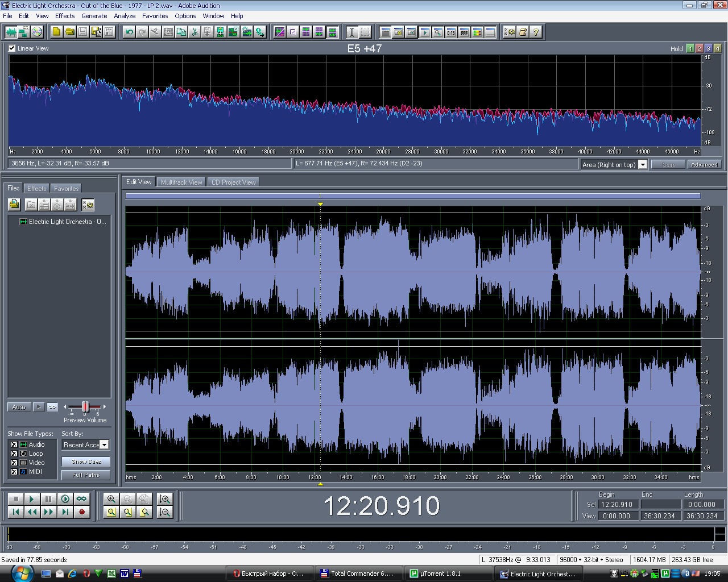This screenshot has height=582, width=728.
Task: Click the yellow playback cursor marker above the waveform
Action: pos(320,203)
